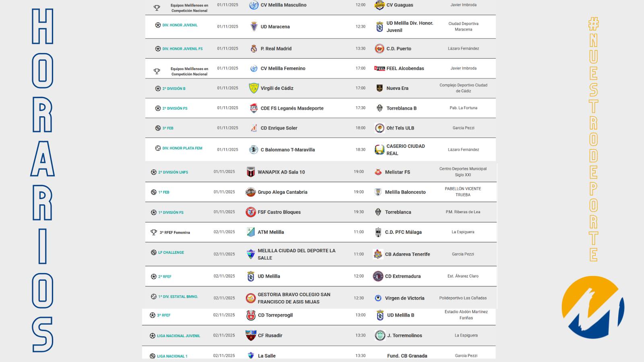Click the FEEL Alcobendas logo
Image resolution: width=644 pixels, height=362 pixels.
[379, 68]
